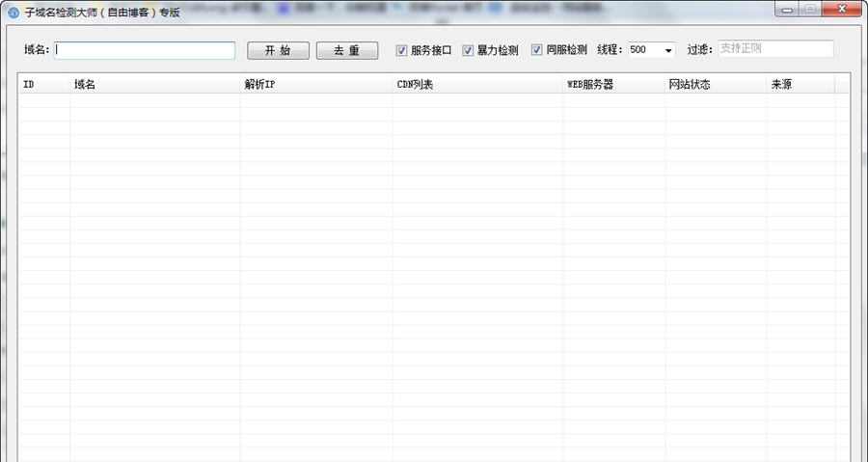Sort by CDN列表 column header
Viewport: 868px width, 462px height.
click(477, 85)
